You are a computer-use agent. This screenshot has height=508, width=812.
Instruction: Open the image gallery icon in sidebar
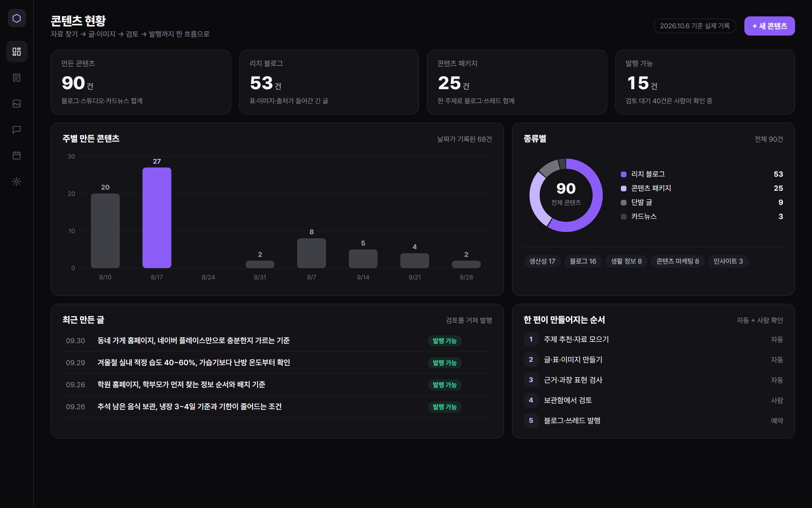[x=17, y=104]
